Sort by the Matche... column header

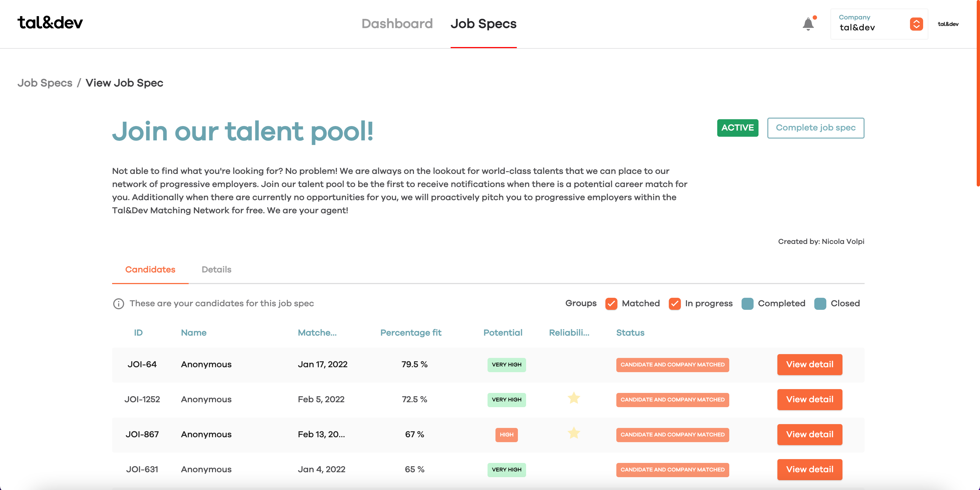pyautogui.click(x=317, y=333)
